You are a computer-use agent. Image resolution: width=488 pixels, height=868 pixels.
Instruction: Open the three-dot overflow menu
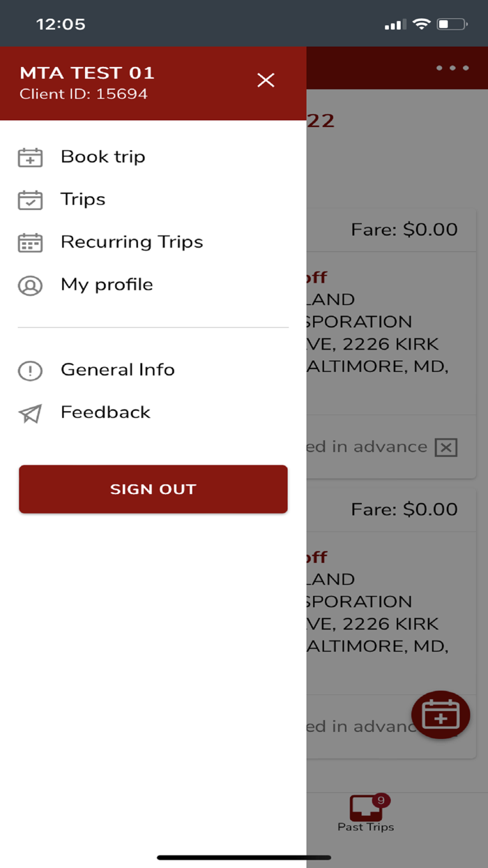coord(454,68)
